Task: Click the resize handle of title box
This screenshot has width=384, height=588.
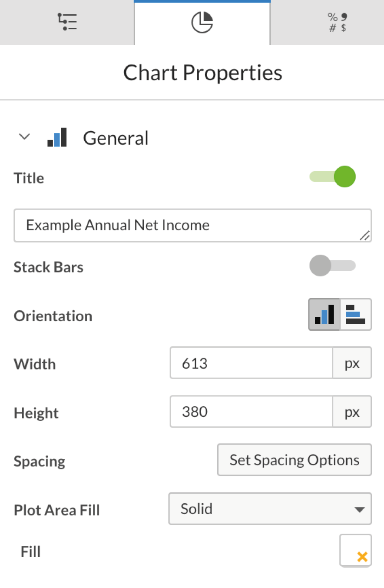Action: [365, 235]
